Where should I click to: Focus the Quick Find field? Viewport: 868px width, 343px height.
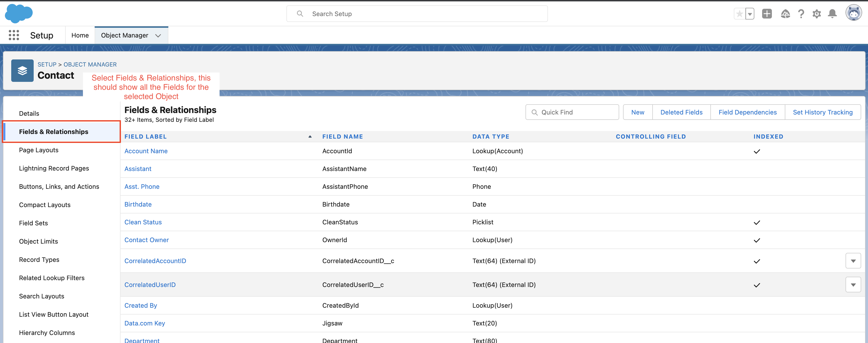click(x=572, y=112)
